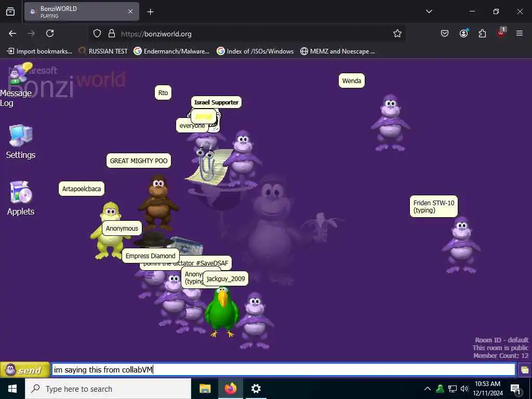This screenshot has width=532, height=399.
Task: Click the send button
Action: (25, 370)
